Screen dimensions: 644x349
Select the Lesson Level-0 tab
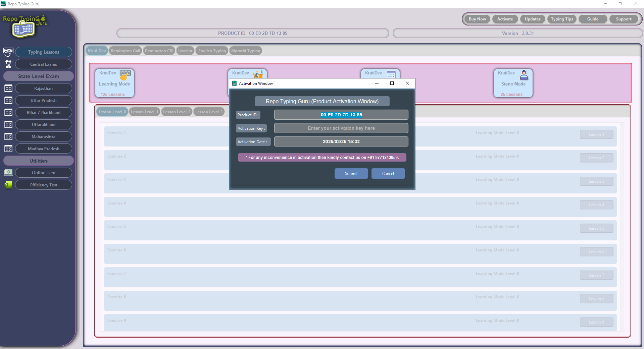pos(112,112)
